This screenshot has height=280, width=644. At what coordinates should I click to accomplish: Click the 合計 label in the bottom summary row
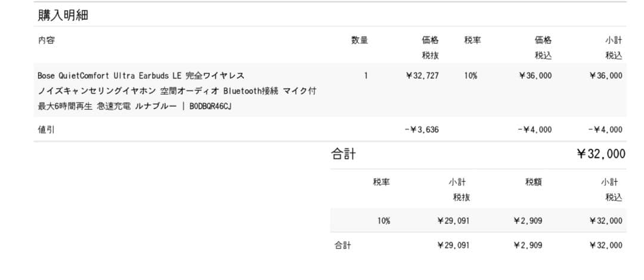(342, 245)
